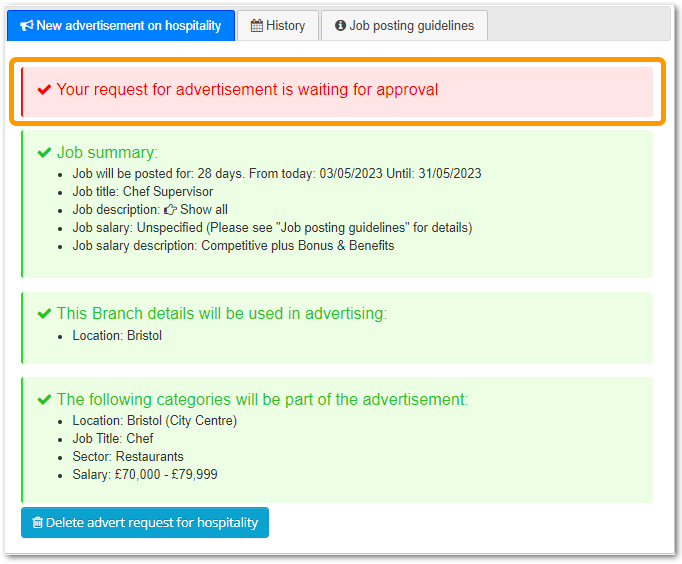Open the Job posting guidelines tab

pyautogui.click(x=404, y=26)
